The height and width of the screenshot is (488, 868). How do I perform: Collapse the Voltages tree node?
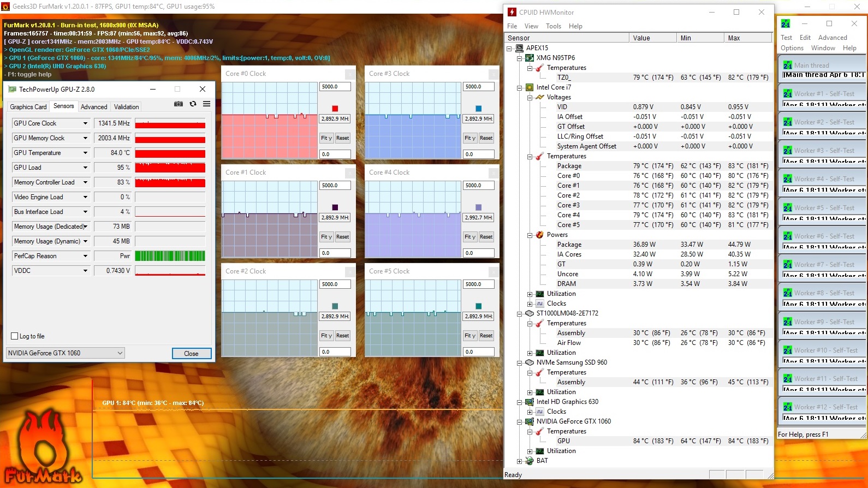point(530,97)
